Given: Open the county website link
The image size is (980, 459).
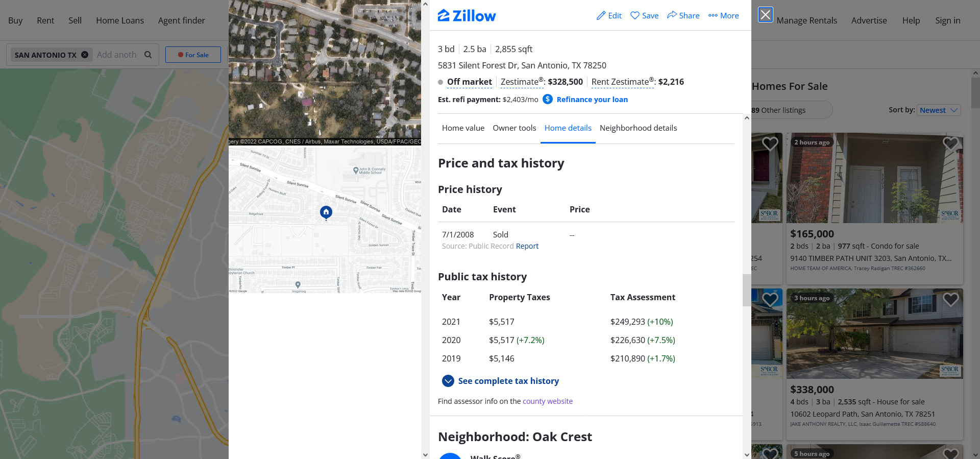Looking at the screenshot, I should (548, 401).
